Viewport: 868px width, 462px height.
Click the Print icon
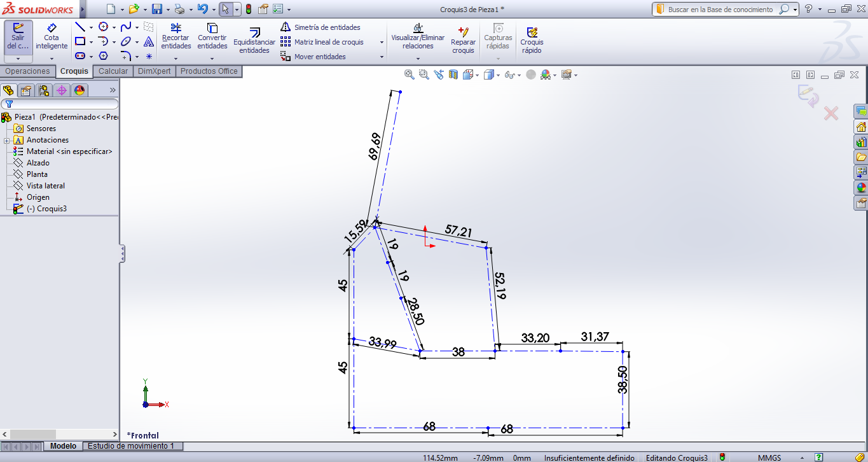(x=179, y=9)
